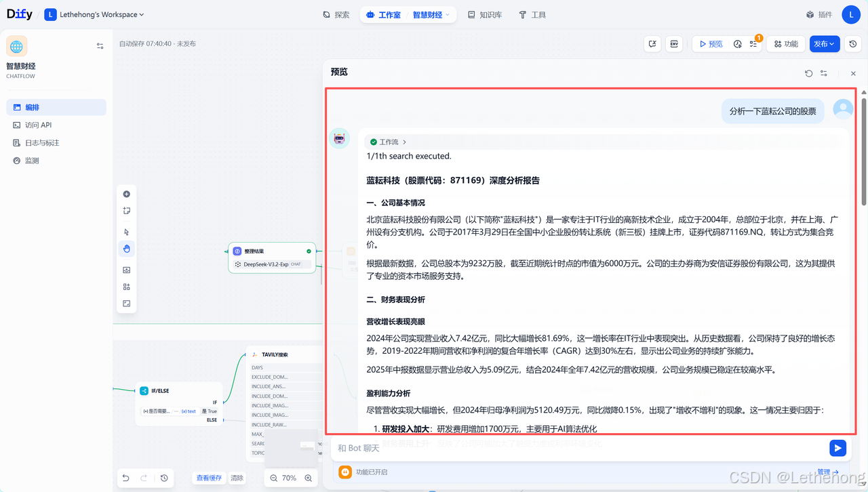This screenshot has height=492, width=868.
Task: Open the checklist icon with badge 1
Action: coord(754,44)
